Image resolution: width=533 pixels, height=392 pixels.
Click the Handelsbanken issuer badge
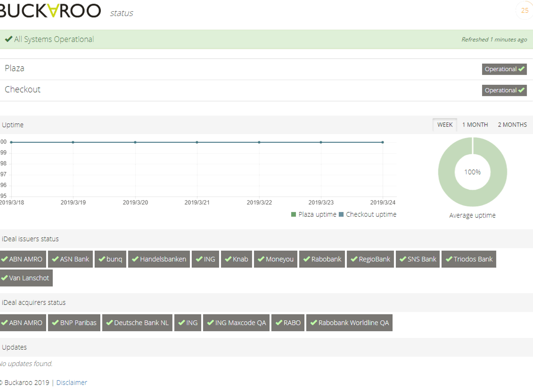[x=159, y=259]
